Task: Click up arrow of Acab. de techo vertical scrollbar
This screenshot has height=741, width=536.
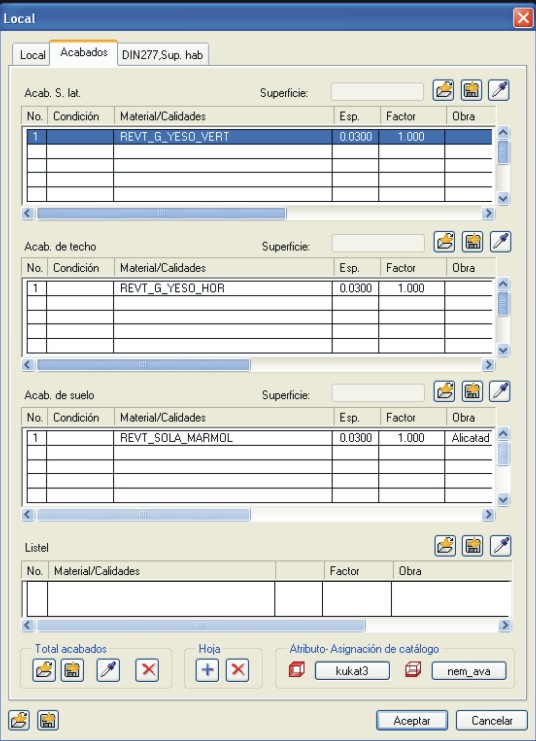Action: point(503,284)
